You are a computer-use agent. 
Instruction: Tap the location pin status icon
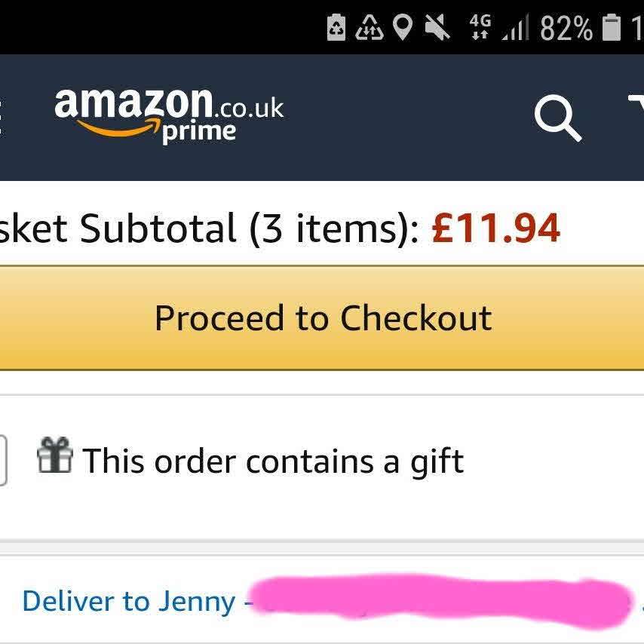(x=404, y=28)
